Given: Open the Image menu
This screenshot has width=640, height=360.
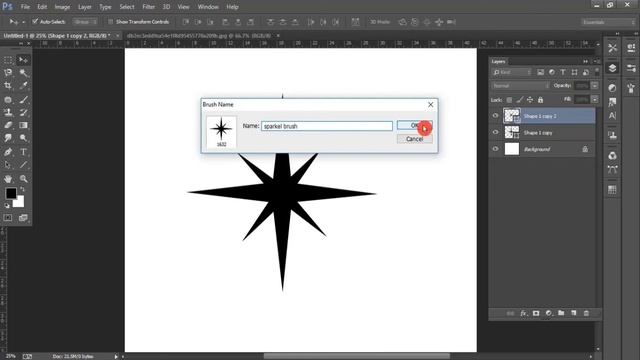Looking at the screenshot, I should click(x=62, y=7).
